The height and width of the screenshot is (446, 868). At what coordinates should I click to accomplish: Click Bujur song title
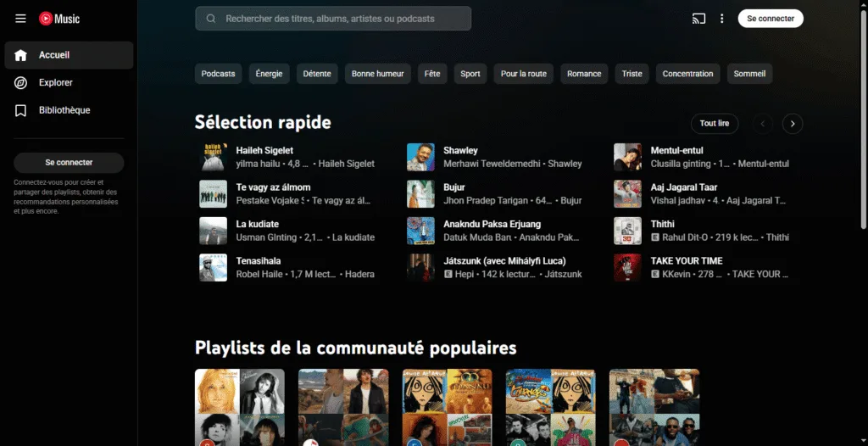(x=454, y=187)
